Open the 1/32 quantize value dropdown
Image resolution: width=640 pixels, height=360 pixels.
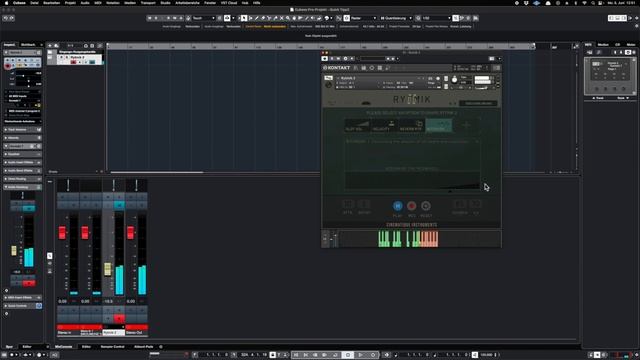[x=436, y=18]
